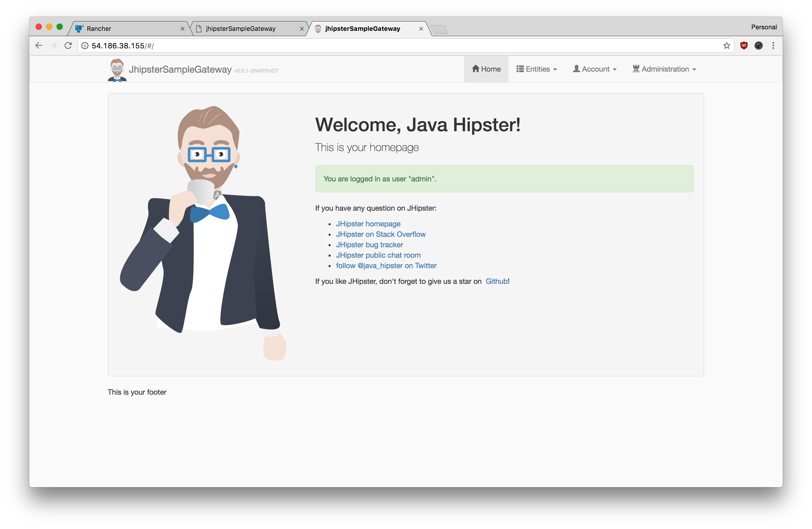Click the Rancher tab favicon

pyautogui.click(x=79, y=29)
